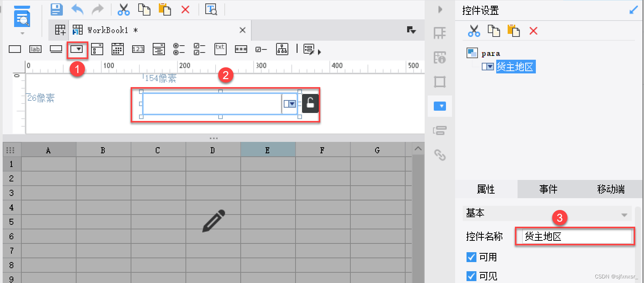Open the widget settings sidebar panel
This screenshot has width=644, height=283.
(440, 106)
